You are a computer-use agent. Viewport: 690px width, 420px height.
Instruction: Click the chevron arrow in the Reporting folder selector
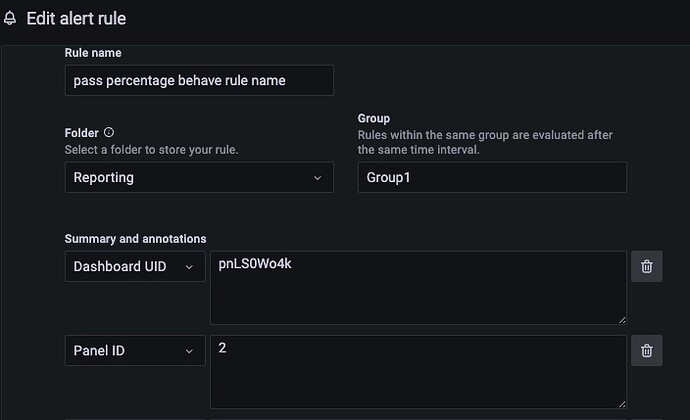(317, 178)
